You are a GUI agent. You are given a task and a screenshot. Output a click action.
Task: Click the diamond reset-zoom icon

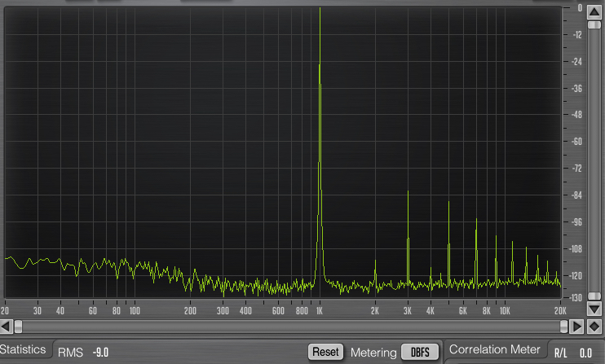pyautogui.click(x=594, y=327)
